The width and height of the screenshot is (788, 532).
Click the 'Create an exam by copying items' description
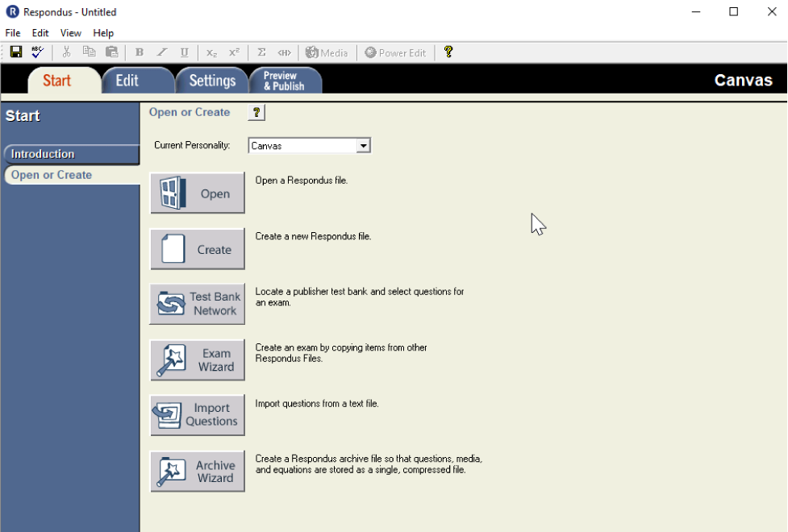click(341, 353)
